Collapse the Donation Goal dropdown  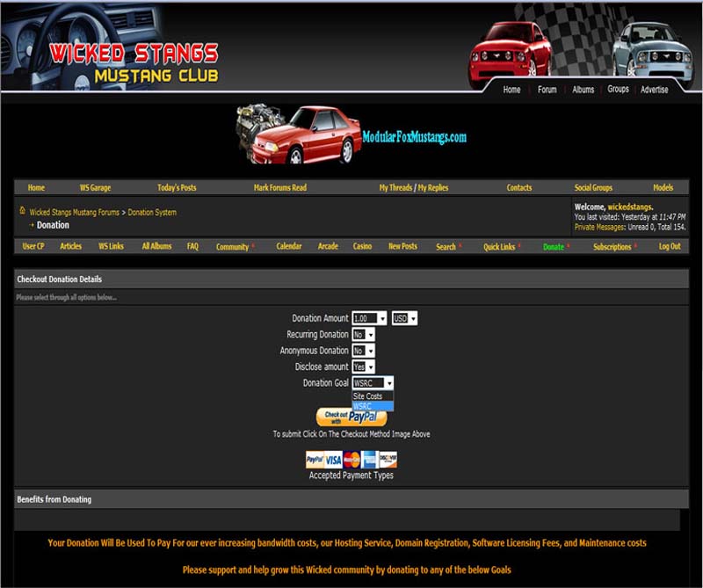(373, 383)
